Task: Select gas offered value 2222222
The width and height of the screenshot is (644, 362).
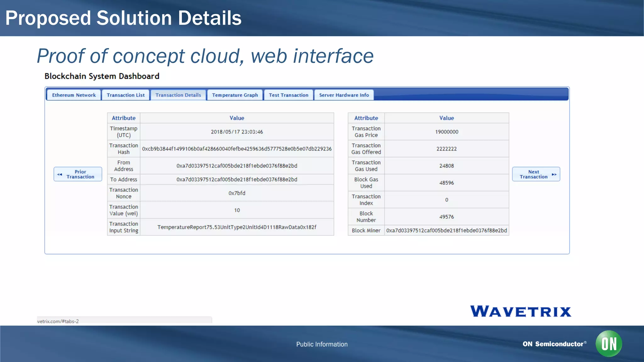Action: [x=447, y=149]
